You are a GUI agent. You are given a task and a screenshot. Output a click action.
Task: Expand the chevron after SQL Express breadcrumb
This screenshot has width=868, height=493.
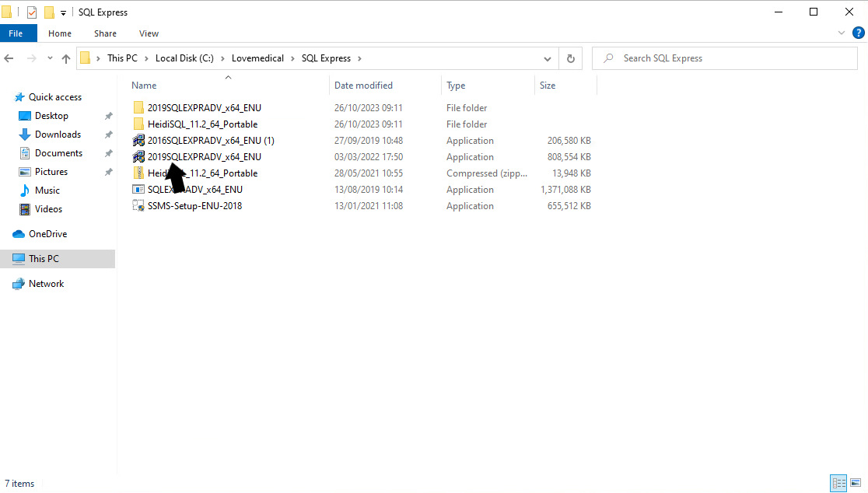[x=359, y=58]
